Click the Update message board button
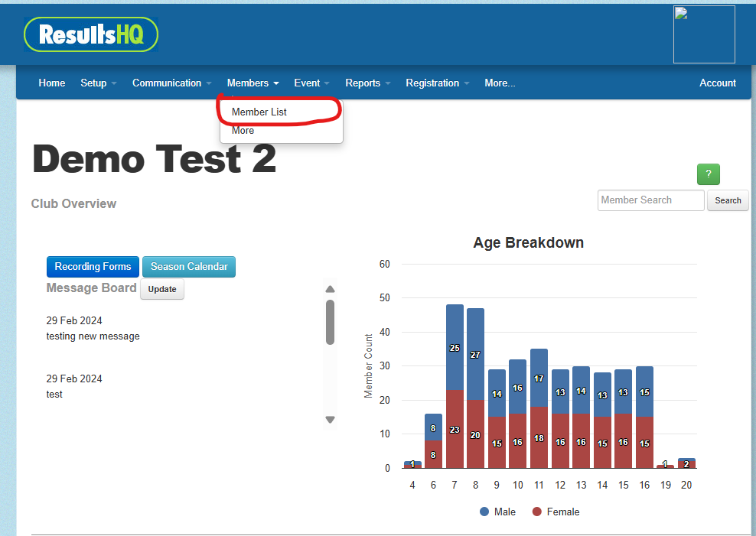 162,289
